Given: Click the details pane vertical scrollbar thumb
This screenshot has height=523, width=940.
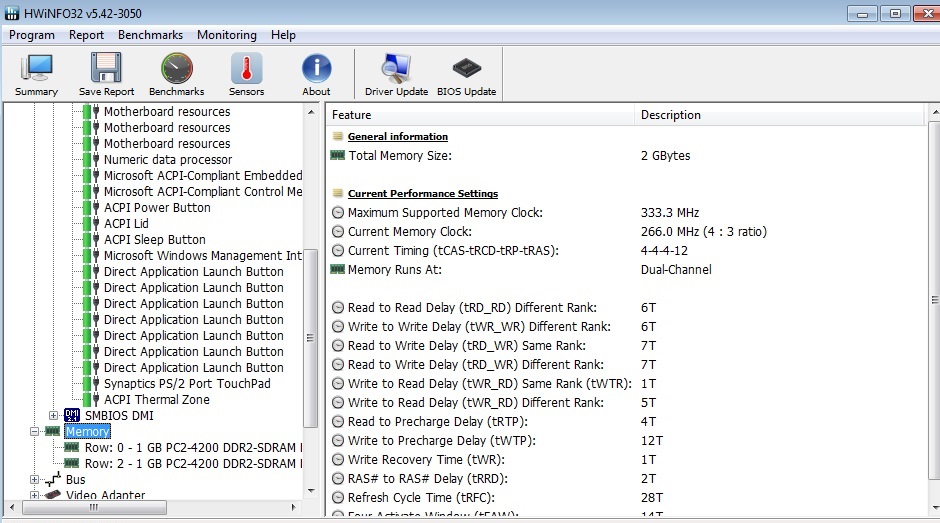Looking at the screenshot, I should [x=934, y=300].
